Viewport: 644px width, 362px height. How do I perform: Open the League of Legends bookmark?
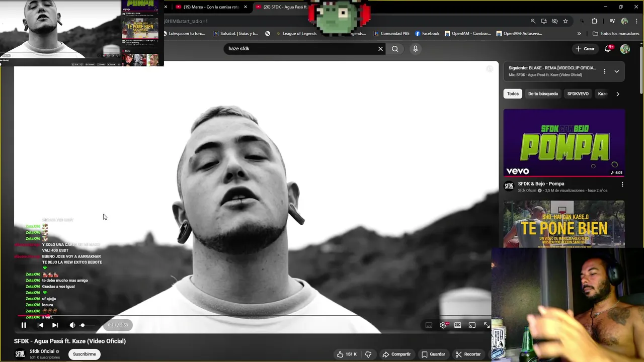[x=296, y=34]
